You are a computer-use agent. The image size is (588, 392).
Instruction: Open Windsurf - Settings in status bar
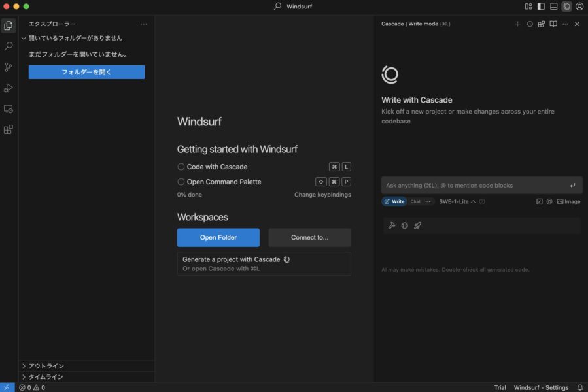pos(541,387)
